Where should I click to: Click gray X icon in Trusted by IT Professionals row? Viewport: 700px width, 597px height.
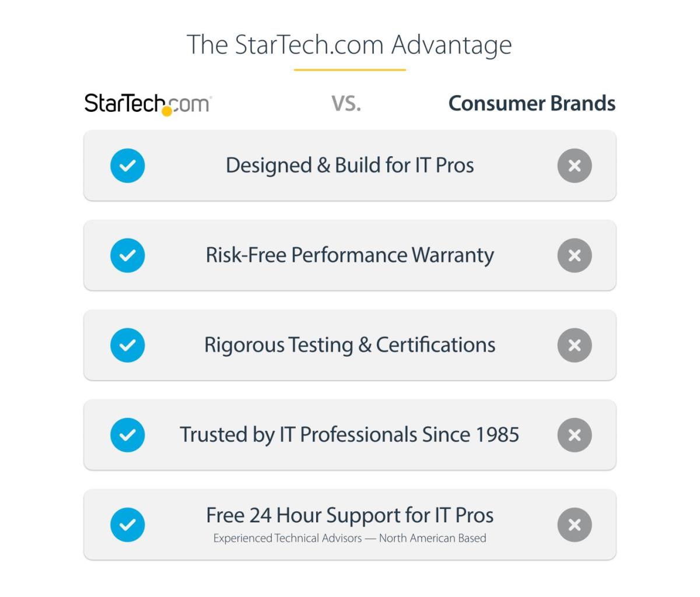[575, 435]
